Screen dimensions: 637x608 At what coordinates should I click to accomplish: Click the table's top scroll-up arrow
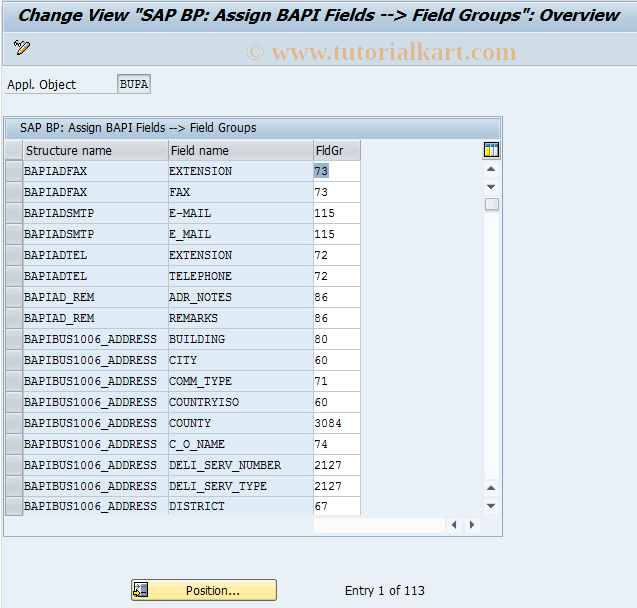coord(491,169)
